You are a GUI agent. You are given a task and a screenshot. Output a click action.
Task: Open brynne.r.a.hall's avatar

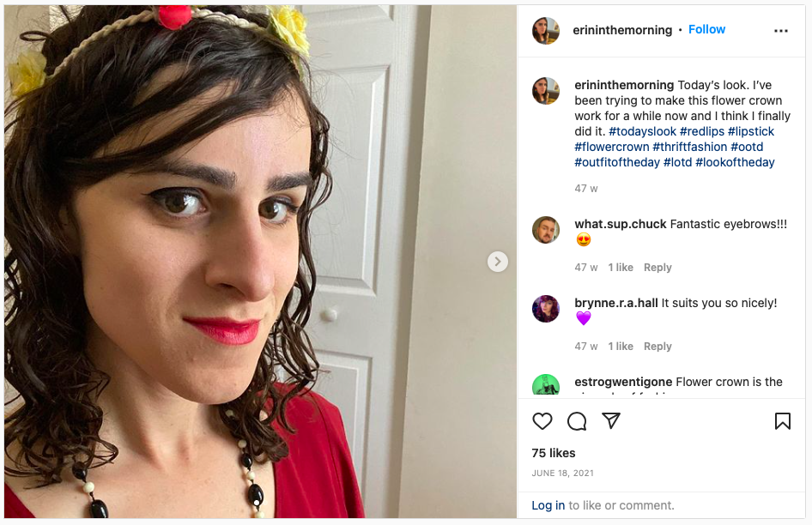(x=546, y=309)
